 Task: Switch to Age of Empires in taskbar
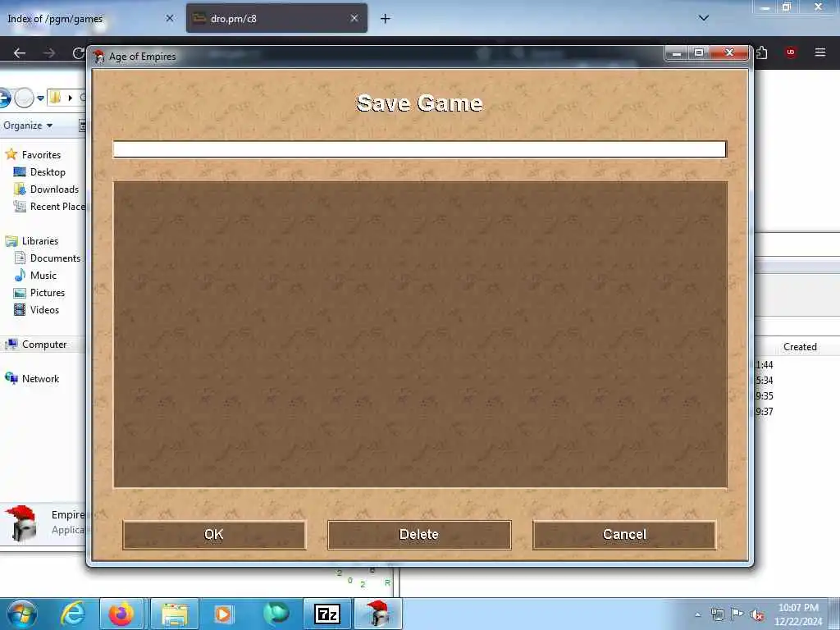click(x=377, y=614)
